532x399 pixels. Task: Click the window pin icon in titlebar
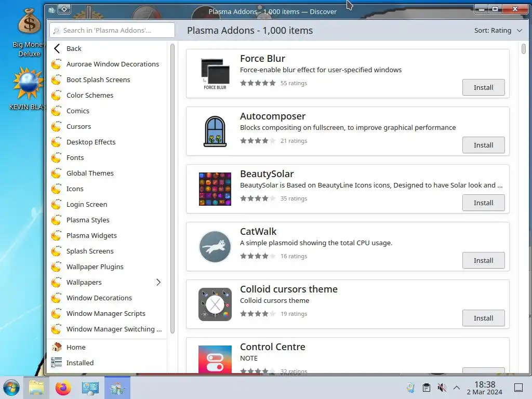[x=64, y=9]
